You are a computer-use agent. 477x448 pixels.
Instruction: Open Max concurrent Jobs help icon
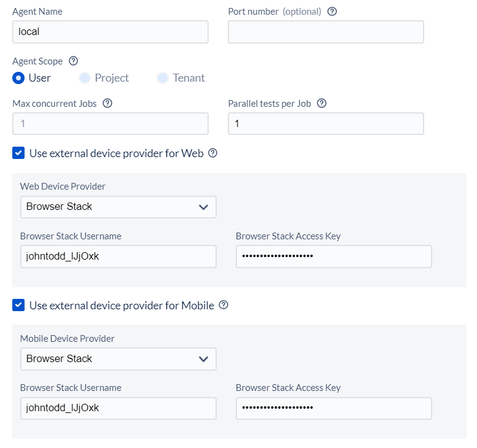tap(107, 103)
